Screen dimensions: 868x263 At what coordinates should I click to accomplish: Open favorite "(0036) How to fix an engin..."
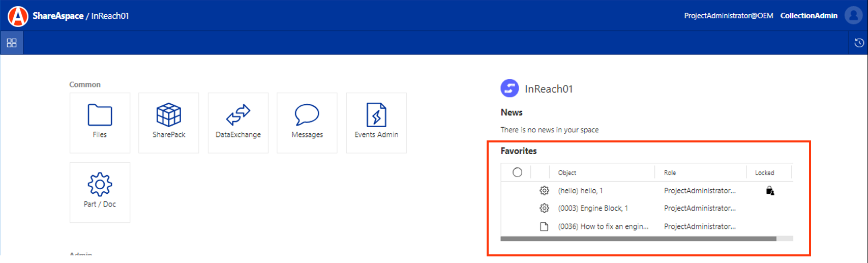point(603,226)
